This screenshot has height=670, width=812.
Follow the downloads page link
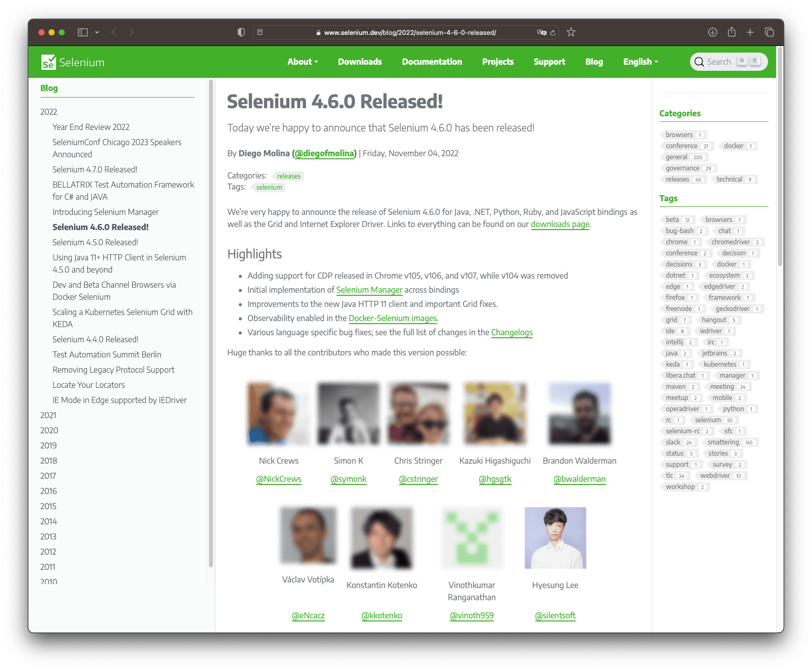560,224
